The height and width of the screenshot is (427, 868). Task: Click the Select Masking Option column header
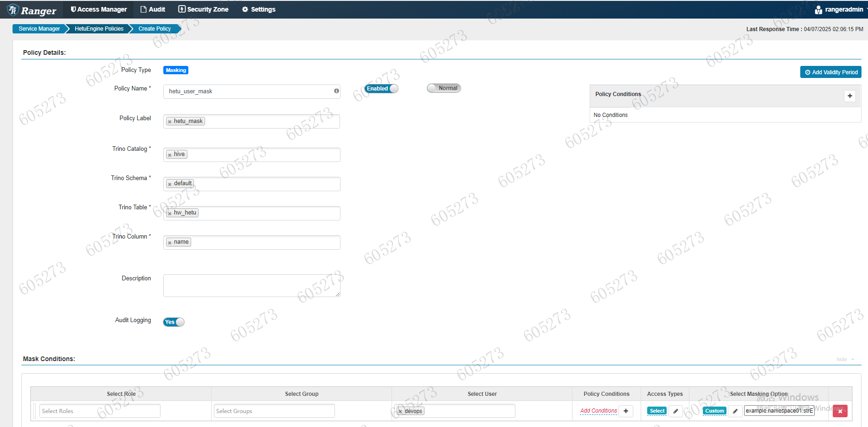pyautogui.click(x=759, y=394)
